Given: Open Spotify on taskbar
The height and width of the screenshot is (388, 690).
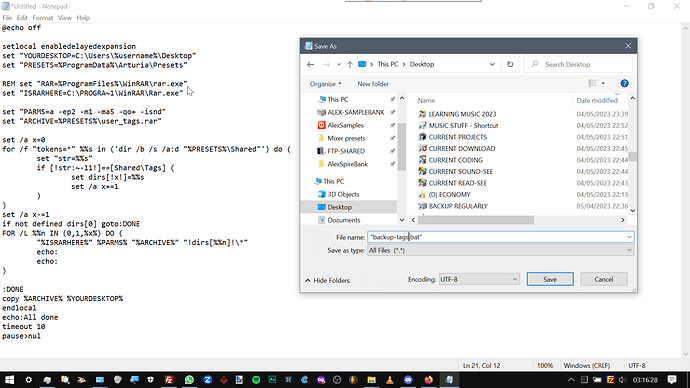Looking at the screenshot, I should point(256,380).
